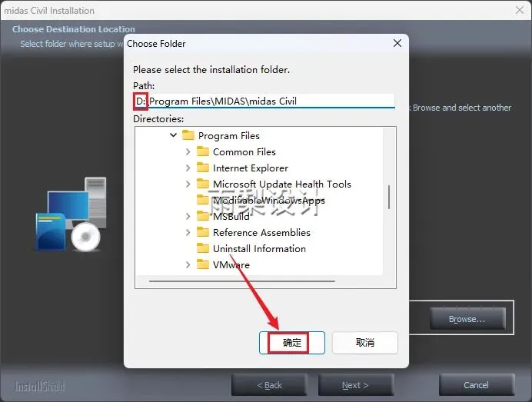Expand the Internet Explorer folder chevron
The height and width of the screenshot is (402, 532).
[x=188, y=168]
